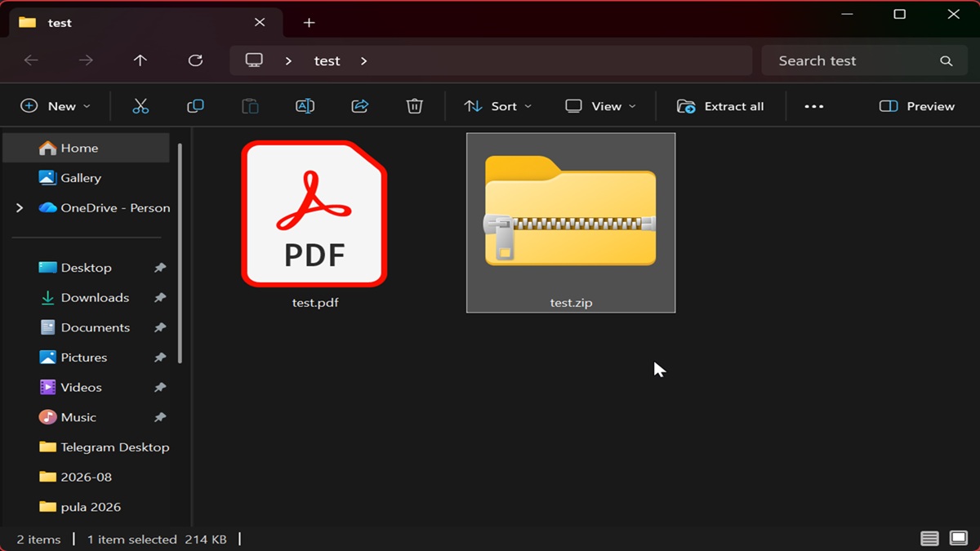The image size is (980, 551).
Task: Click test breadcrumb in address bar
Action: (x=327, y=61)
